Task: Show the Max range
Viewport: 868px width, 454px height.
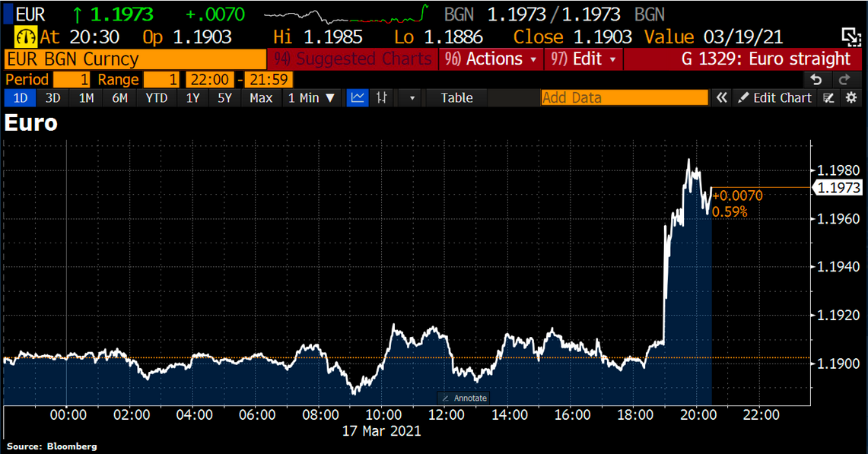Action: coord(261,98)
